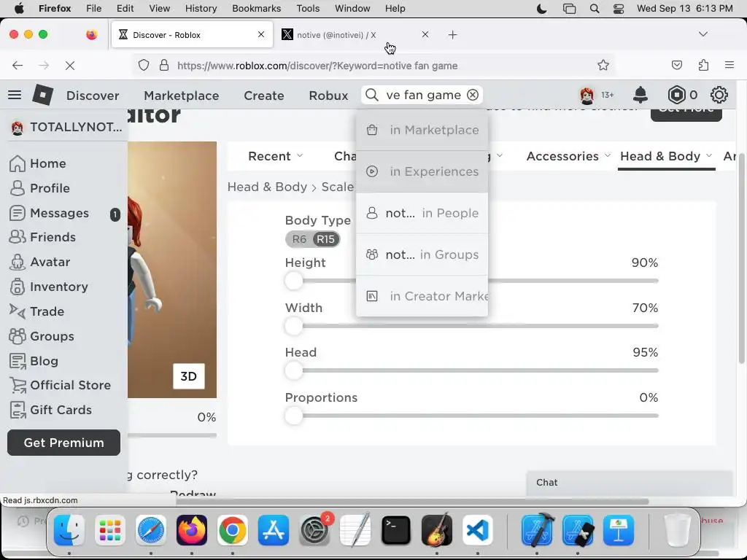Viewport: 747px width, 560px height.
Task: Open Launchpad from the Dock
Action: (x=110, y=530)
